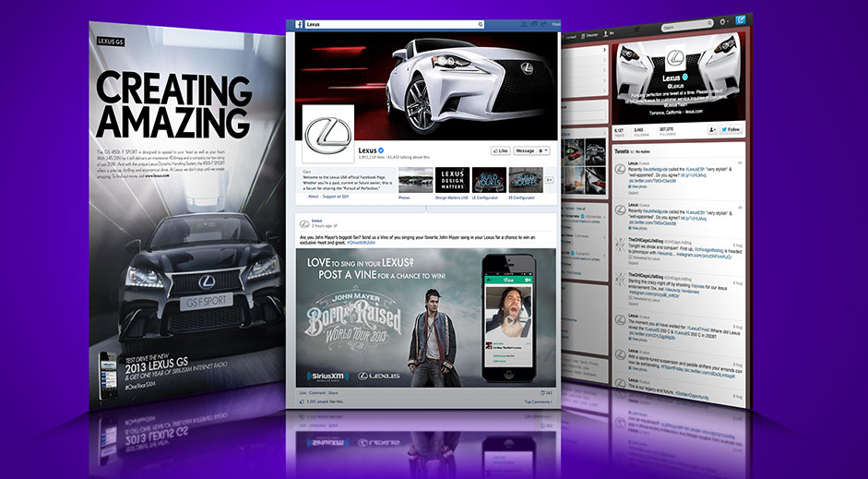The height and width of the screenshot is (479, 868).
Task: Click the thumbs-up likes count icon
Action: pos(302,401)
